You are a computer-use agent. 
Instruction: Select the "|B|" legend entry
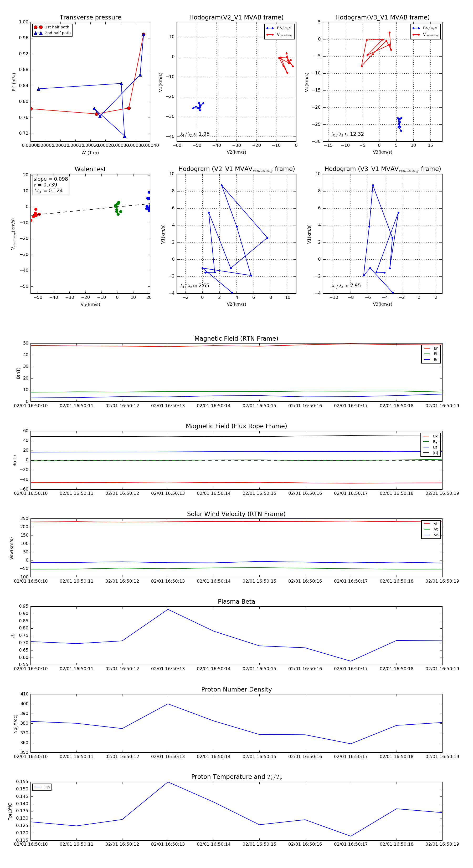coord(431,453)
